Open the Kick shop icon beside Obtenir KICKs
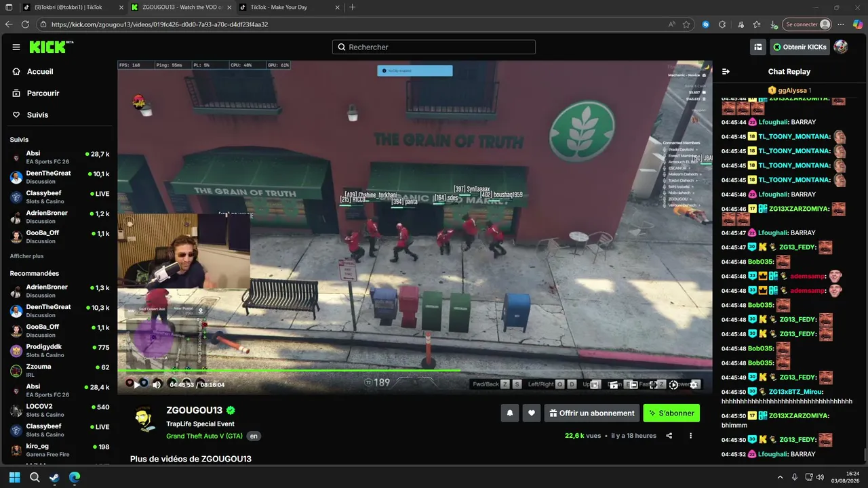The width and height of the screenshot is (868, 488). (758, 47)
